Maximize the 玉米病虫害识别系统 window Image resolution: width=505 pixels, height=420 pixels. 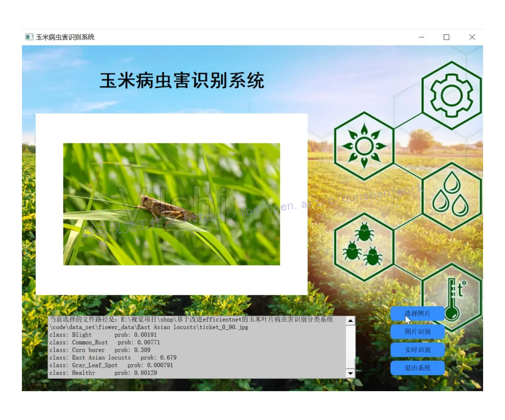(x=447, y=37)
